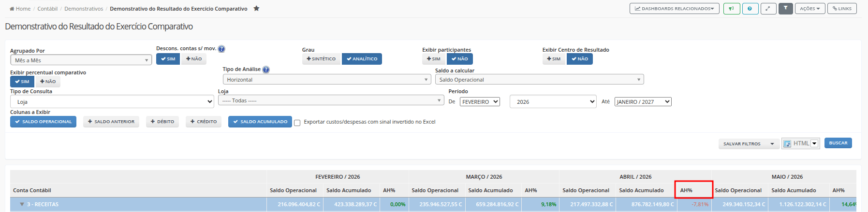Open Agrupado Por dropdown showing Mês a Mês
The width and height of the screenshot is (868, 212).
81,60
